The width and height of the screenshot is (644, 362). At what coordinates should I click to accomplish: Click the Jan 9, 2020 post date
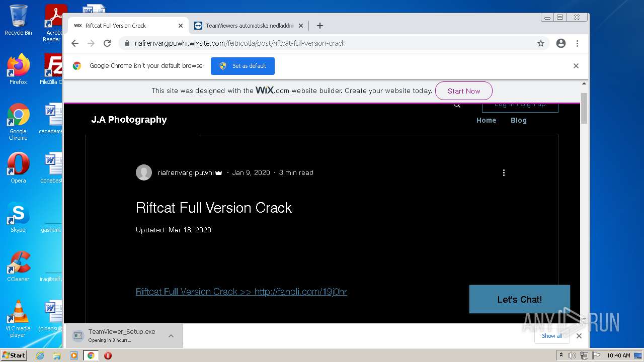click(251, 172)
